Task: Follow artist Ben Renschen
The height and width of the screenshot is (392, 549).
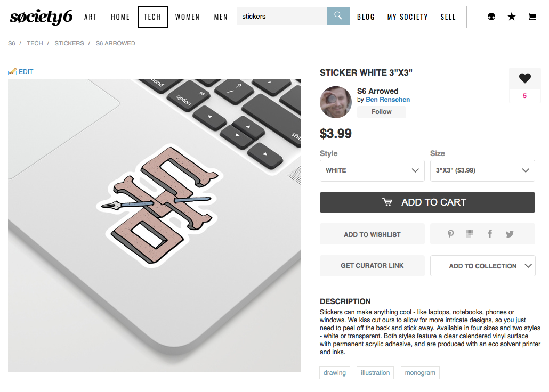Action: point(381,112)
